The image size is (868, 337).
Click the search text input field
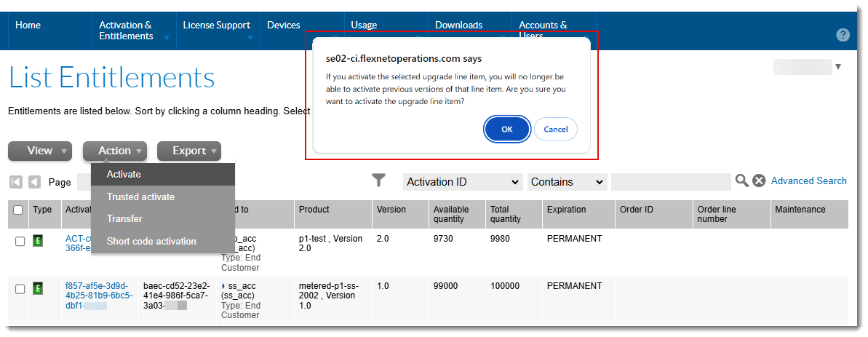pyautogui.click(x=670, y=182)
